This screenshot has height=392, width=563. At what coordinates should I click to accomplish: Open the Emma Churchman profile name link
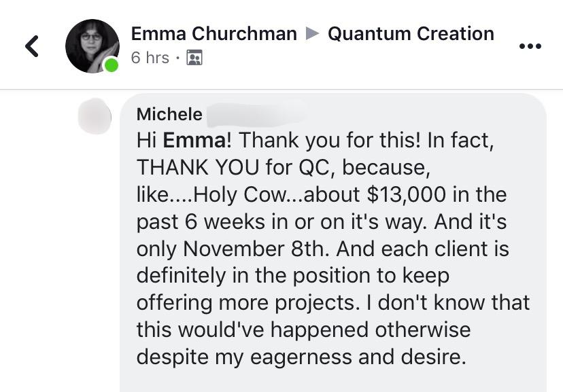tap(214, 34)
